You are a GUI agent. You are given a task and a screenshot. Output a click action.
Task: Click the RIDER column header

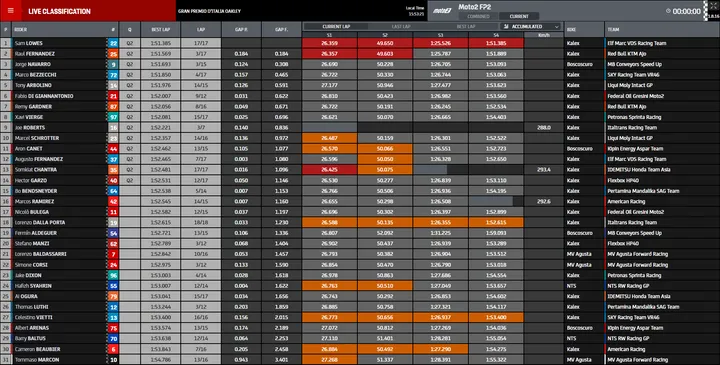point(21,30)
